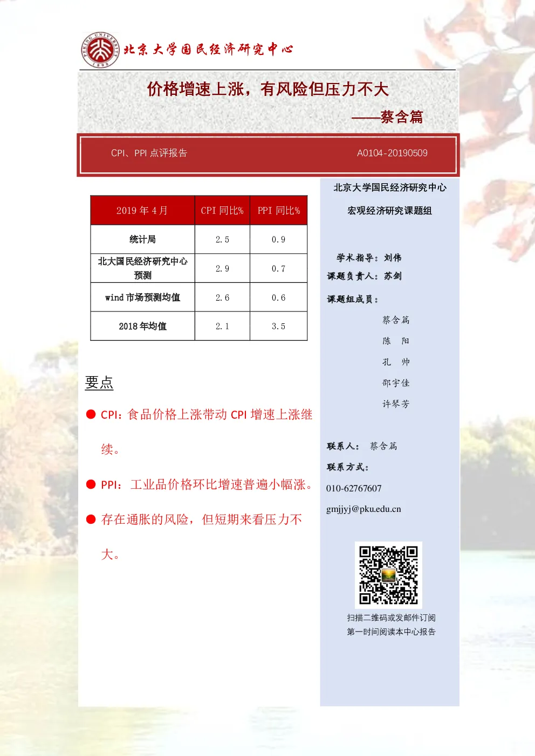
Task: Click the member name 孔 帅
Action: pos(396,362)
